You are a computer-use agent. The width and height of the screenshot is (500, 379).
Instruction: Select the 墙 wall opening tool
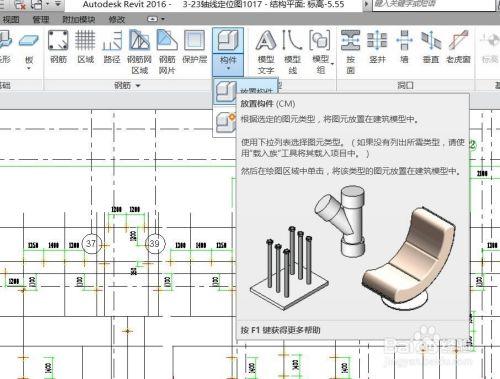coord(404,47)
